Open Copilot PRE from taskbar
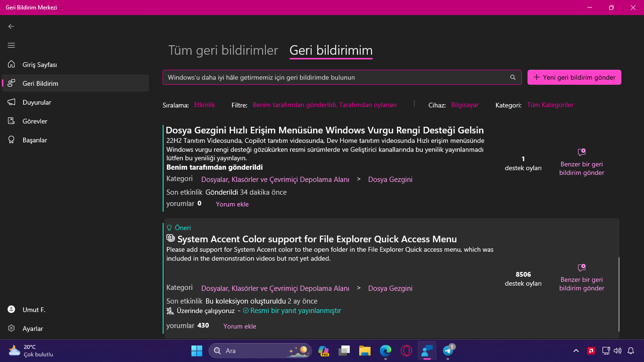 [323, 351]
